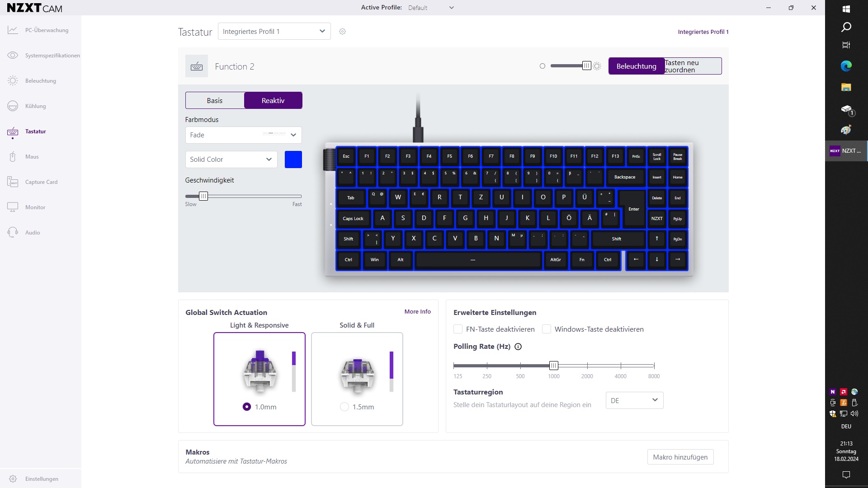Open Windows search icon in taskbar
Screen dimensions: 868x488
846,27
